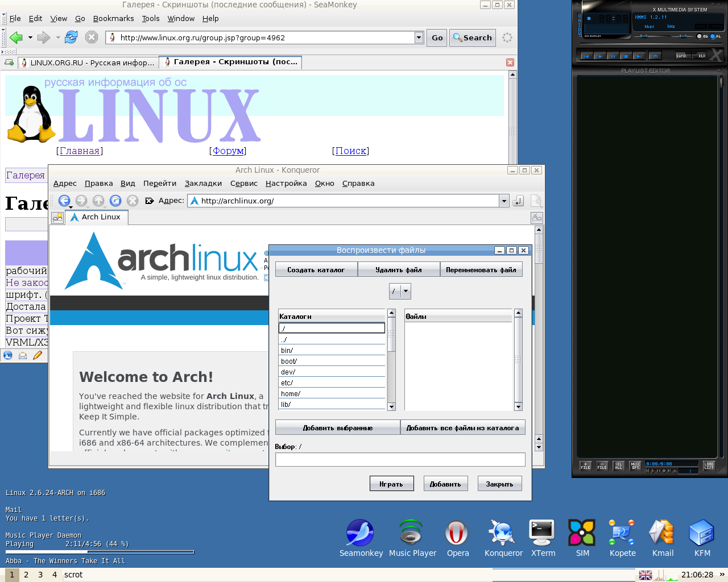The image size is (728, 582).
Task: Launch Opera from the dock
Action: click(x=457, y=539)
